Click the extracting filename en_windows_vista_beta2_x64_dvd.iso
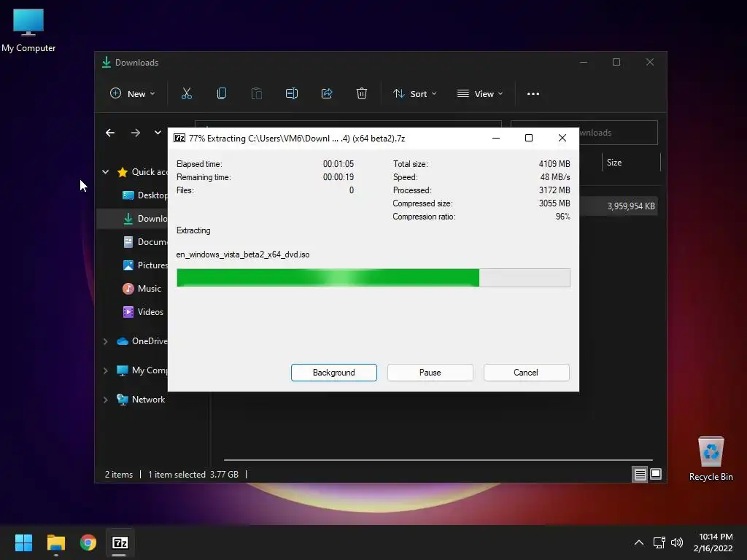This screenshot has width=747, height=560. click(x=243, y=254)
